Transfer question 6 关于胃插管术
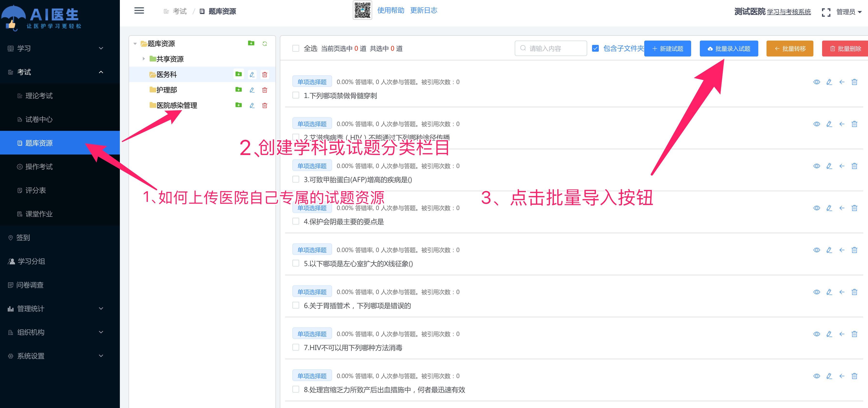Screen dimensions: 868x408 (x=842, y=292)
